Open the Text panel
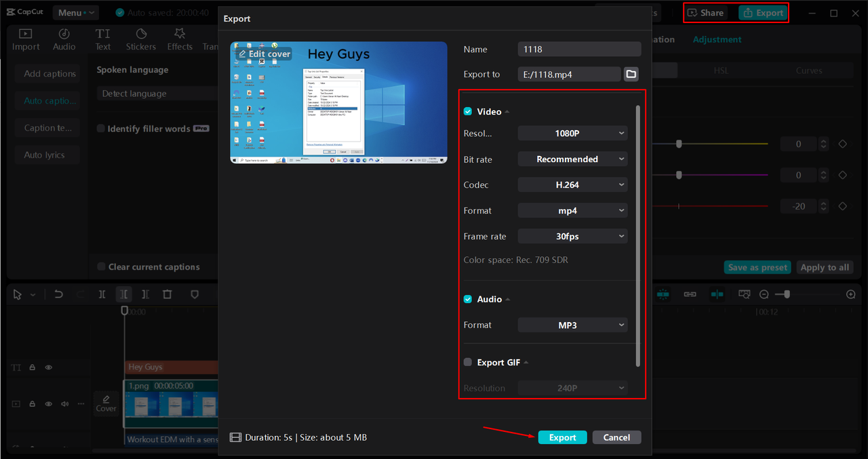The height and width of the screenshot is (459, 868). coord(103,39)
